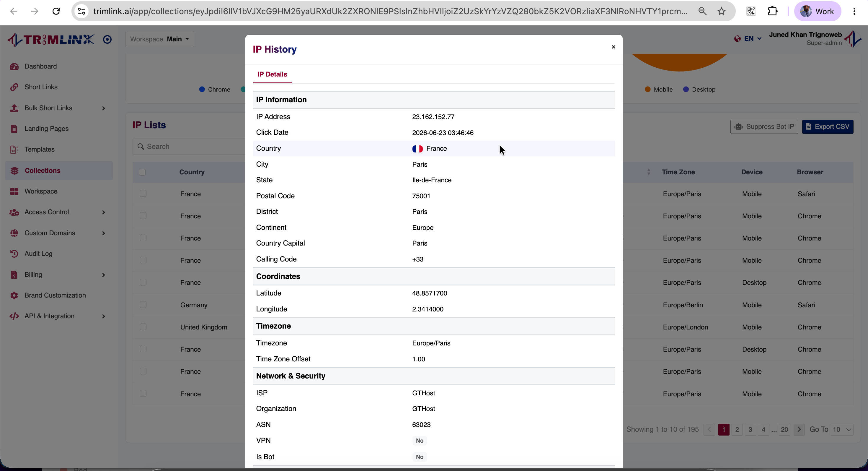868x471 pixels.
Task: Check the last France row checkbox
Action: tap(143, 394)
